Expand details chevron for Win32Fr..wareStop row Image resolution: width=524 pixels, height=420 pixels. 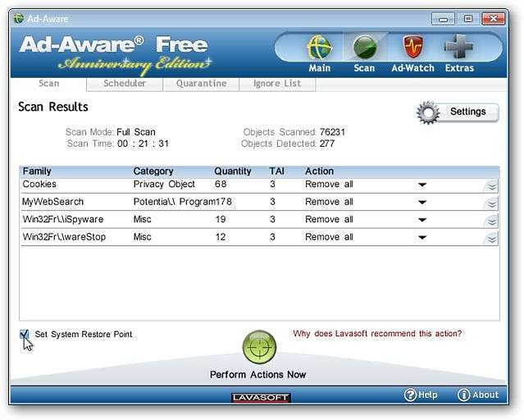tap(491, 238)
